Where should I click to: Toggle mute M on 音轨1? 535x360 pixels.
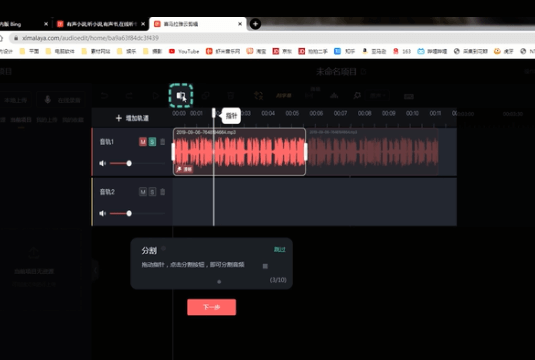tap(143, 142)
